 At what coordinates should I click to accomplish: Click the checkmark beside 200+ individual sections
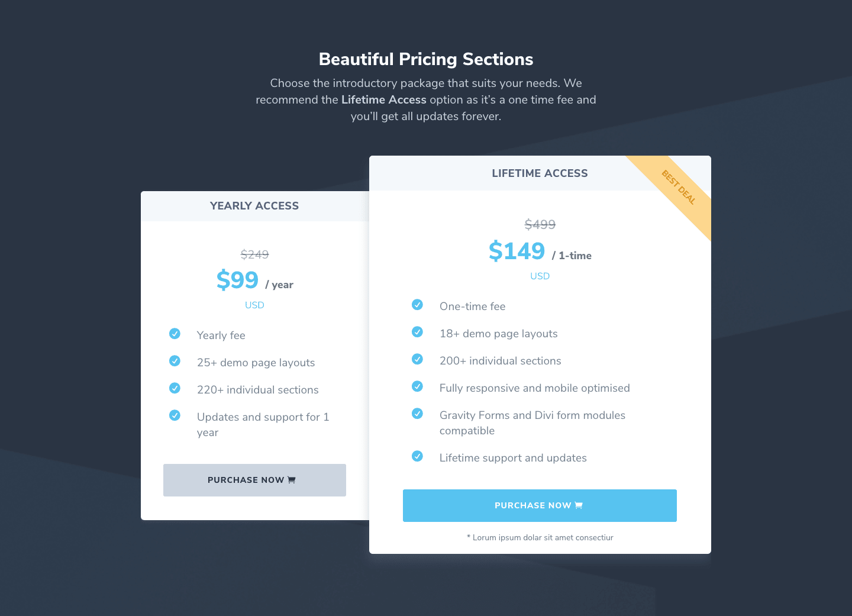click(x=417, y=359)
